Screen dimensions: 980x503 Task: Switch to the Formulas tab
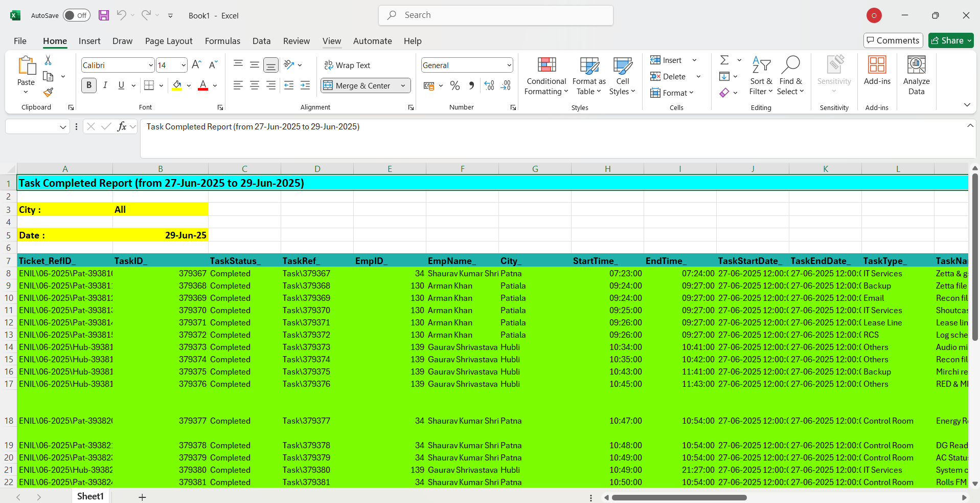[222, 41]
